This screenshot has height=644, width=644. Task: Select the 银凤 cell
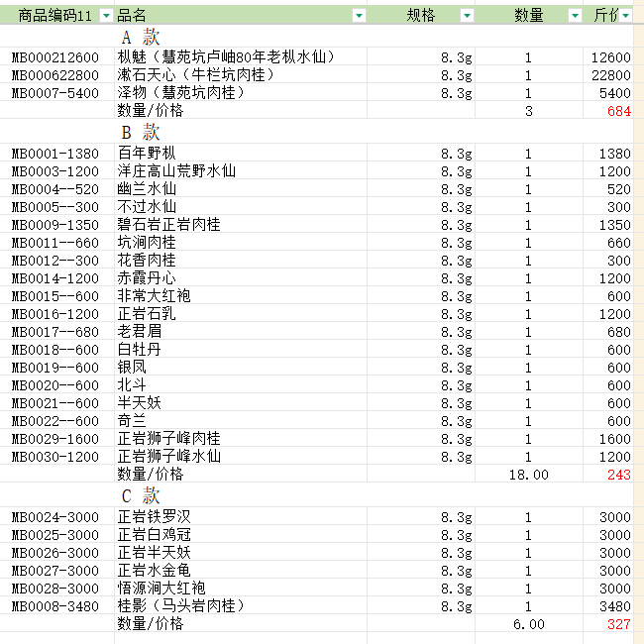pos(241,368)
